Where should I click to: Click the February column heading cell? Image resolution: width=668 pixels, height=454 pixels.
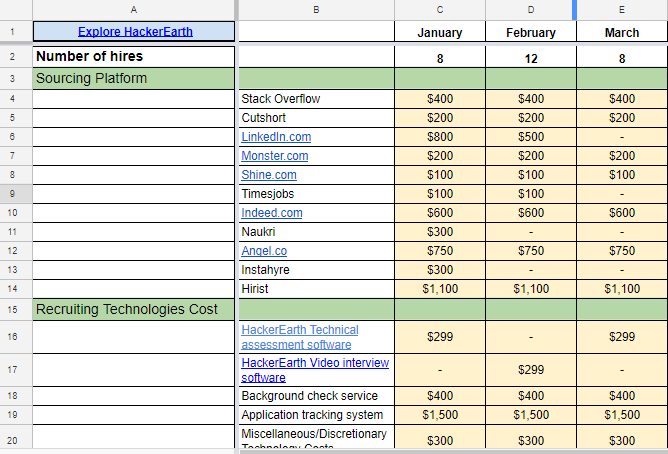pyautogui.click(x=531, y=32)
